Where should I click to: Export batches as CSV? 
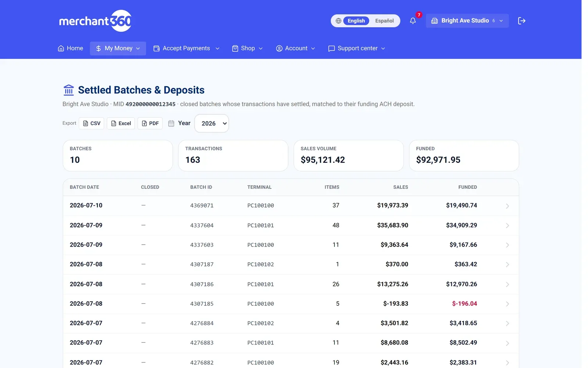[92, 123]
